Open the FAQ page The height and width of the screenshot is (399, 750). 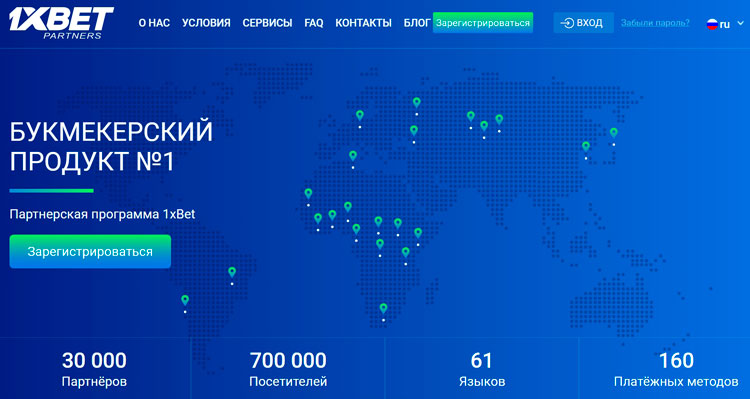tap(314, 23)
